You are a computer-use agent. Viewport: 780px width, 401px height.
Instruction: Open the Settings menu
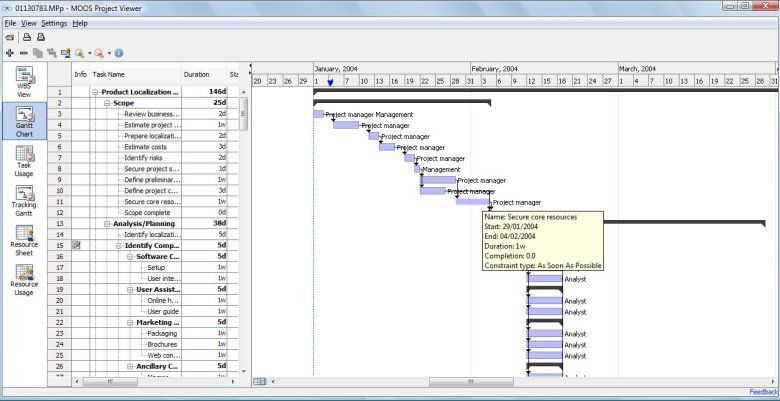pyautogui.click(x=54, y=22)
